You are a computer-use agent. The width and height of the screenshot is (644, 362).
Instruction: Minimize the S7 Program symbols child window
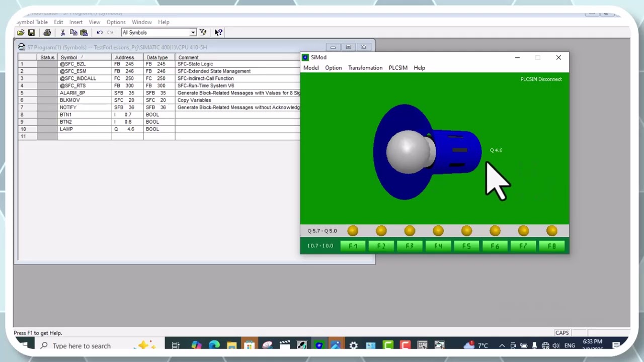coord(333,47)
